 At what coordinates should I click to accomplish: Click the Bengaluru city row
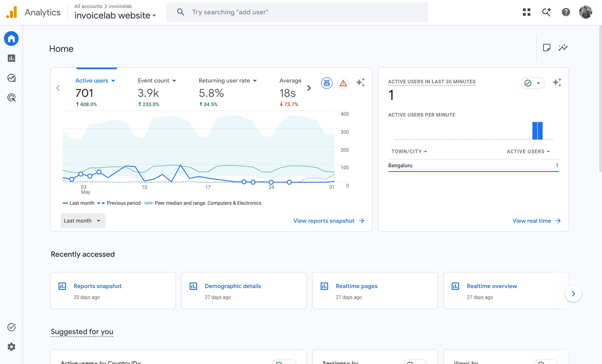(473, 166)
